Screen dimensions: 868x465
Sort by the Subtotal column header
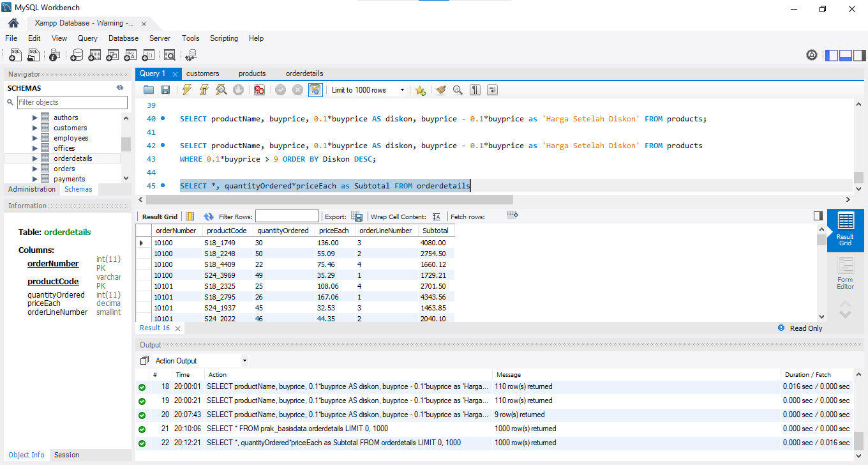[x=436, y=231]
